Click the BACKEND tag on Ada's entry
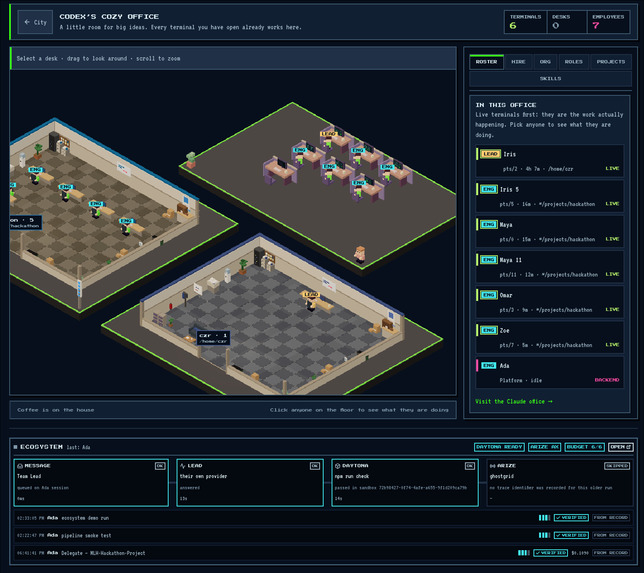The image size is (644, 573). 607,380
